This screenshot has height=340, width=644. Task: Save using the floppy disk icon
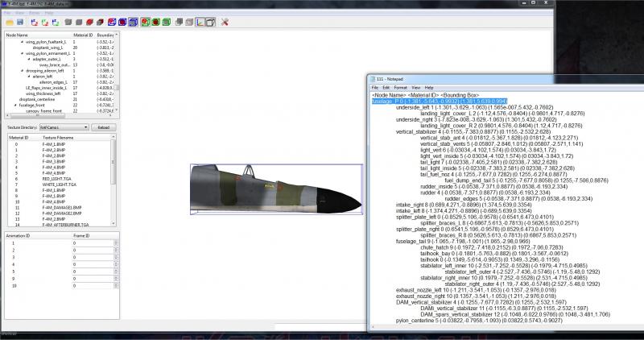[19, 23]
